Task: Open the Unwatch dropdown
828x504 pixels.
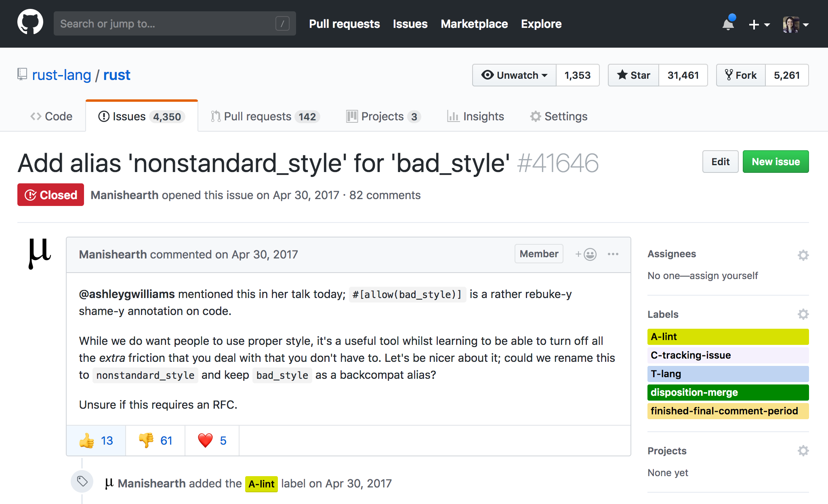Action: (x=514, y=75)
